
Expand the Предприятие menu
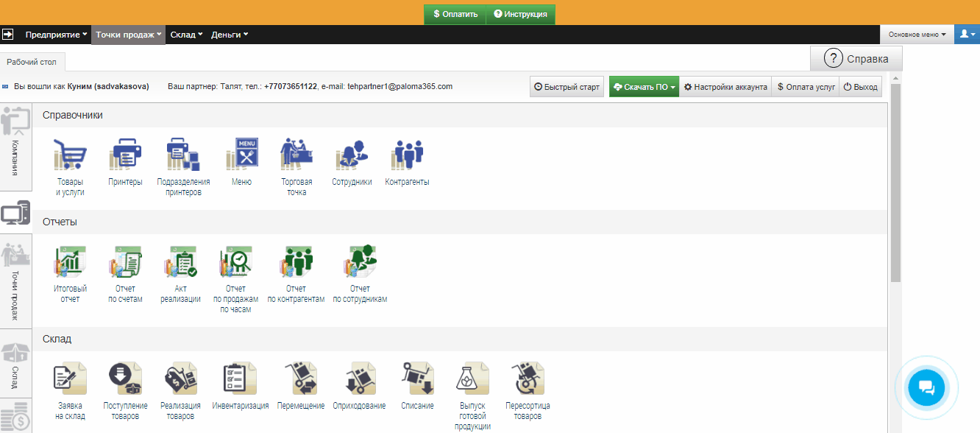point(57,35)
